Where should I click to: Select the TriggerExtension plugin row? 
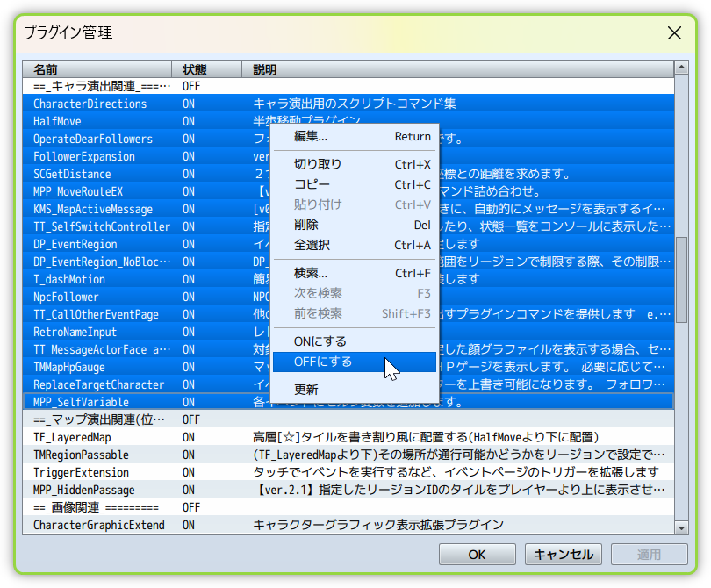tap(348, 472)
